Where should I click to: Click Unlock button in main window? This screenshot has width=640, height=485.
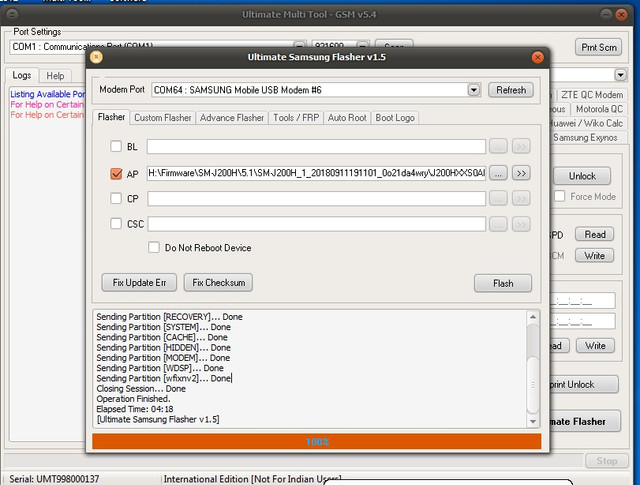582,176
